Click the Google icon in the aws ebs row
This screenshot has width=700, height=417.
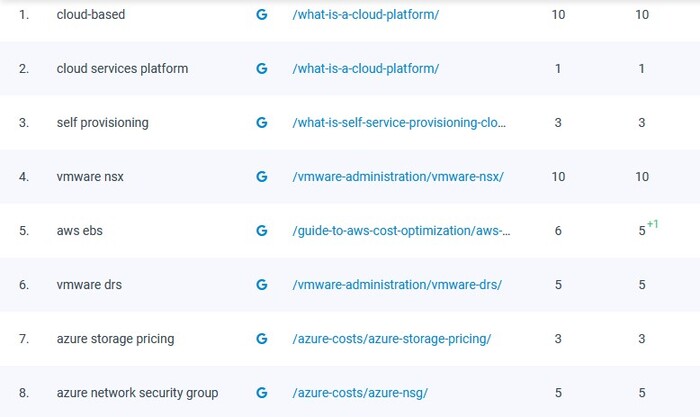262,231
